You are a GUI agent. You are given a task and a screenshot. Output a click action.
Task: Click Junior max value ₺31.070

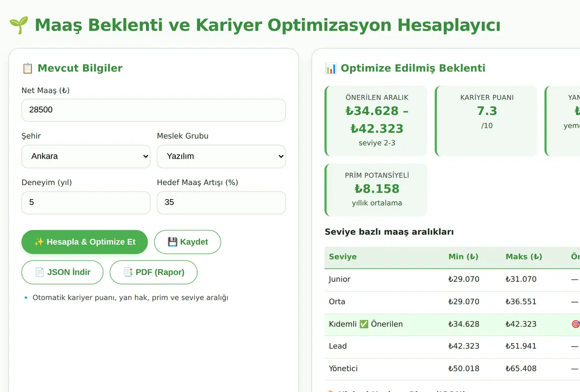pos(521,279)
